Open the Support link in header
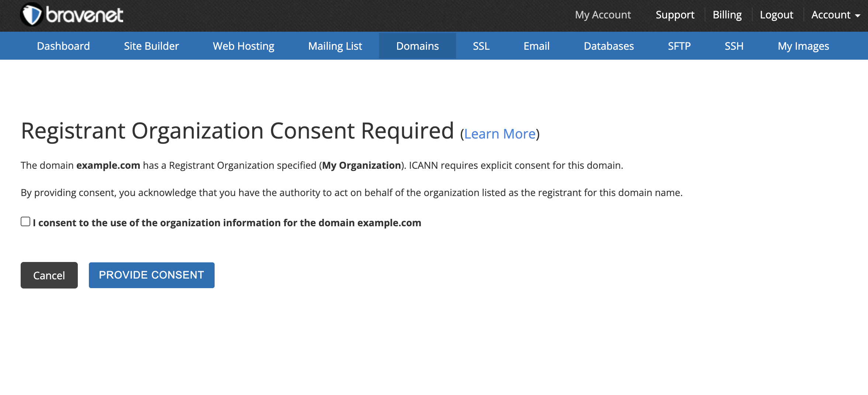Image resolution: width=868 pixels, height=395 pixels. [x=674, y=15]
